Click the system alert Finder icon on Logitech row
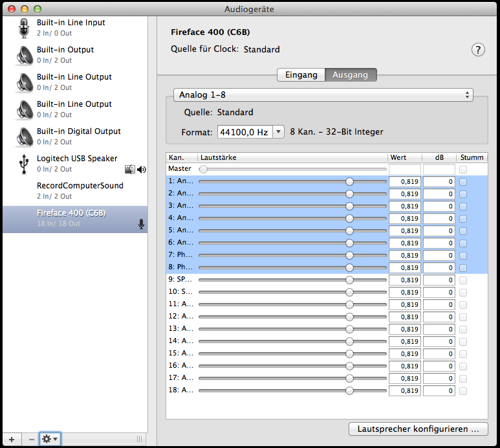Image resolution: width=500 pixels, height=448 pixels. point(130,170)
